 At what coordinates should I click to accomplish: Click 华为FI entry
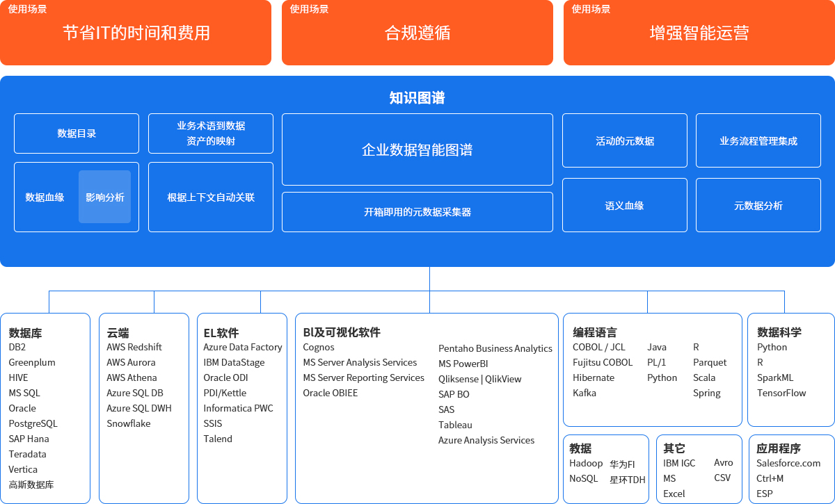622,464
